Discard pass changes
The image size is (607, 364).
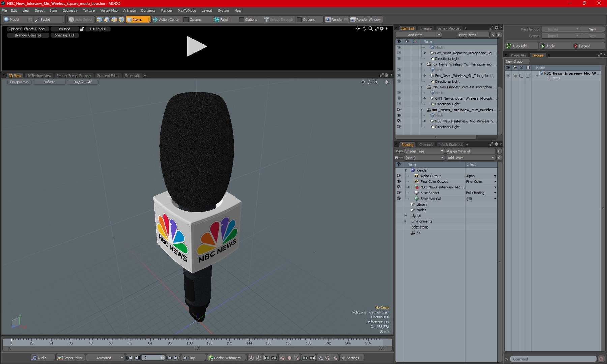coord(588,46)
